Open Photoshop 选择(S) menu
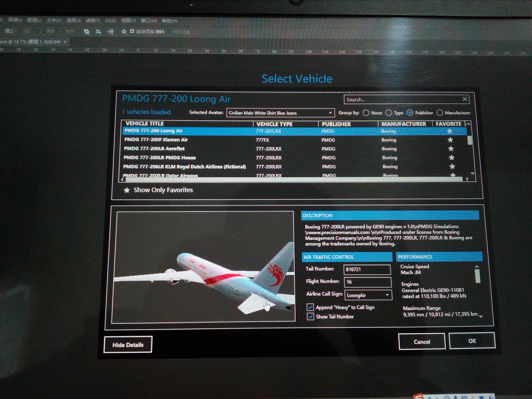 coord(74,20)
